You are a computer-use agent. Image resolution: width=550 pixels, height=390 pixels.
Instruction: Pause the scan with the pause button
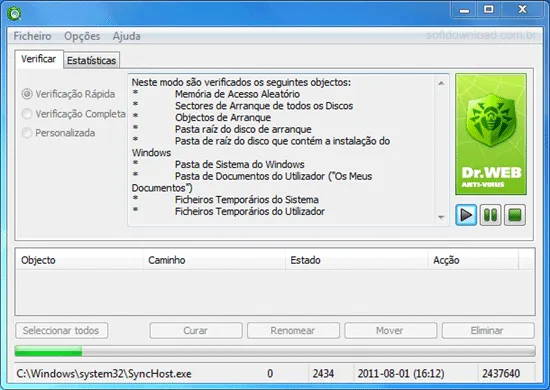tap(490, 215)
